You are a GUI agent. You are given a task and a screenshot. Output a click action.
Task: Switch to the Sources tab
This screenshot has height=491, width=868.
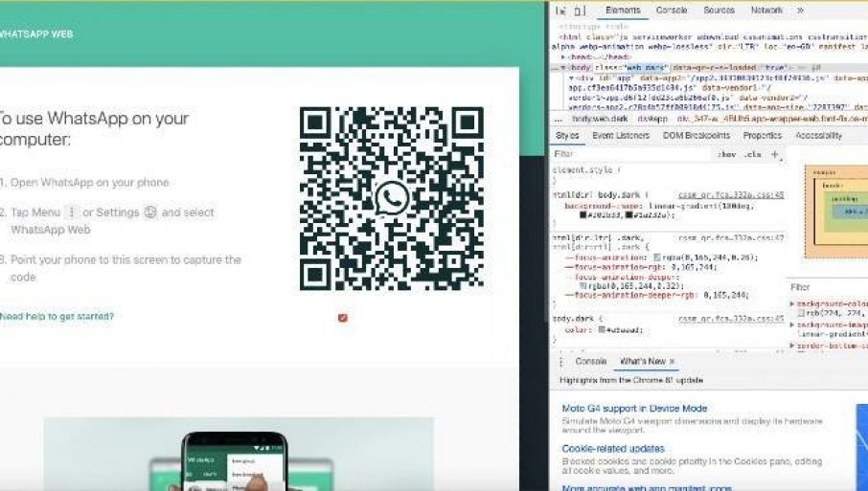tap(719, 11)
